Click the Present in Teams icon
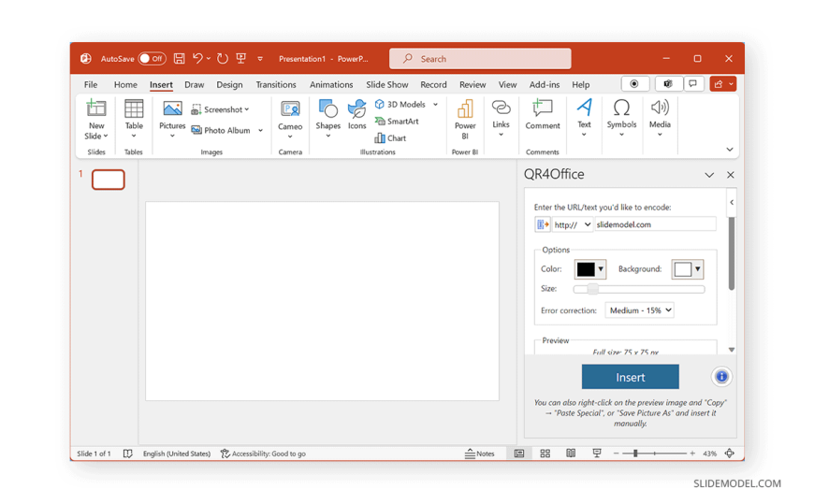Screen dimensions: 814x504 (668, 83)
